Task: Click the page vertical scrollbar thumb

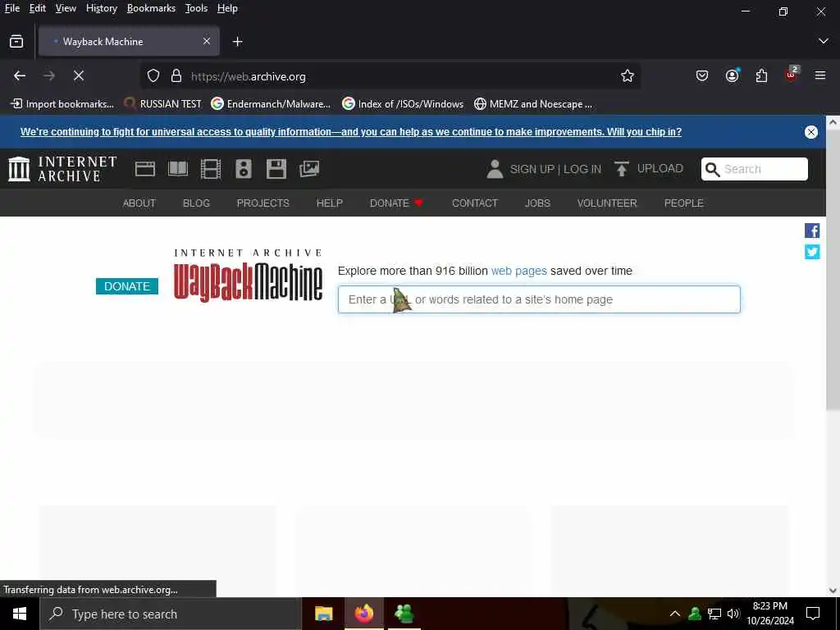Action: click(x=833, y=271)
